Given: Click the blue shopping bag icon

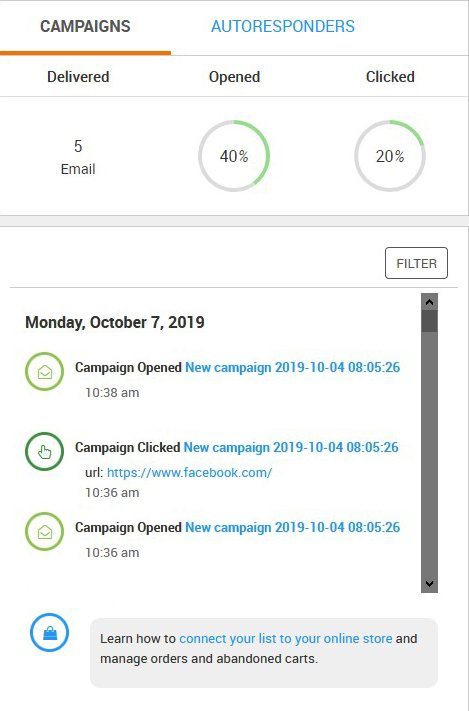Looking at the screenshot, I should coord(49,633).
